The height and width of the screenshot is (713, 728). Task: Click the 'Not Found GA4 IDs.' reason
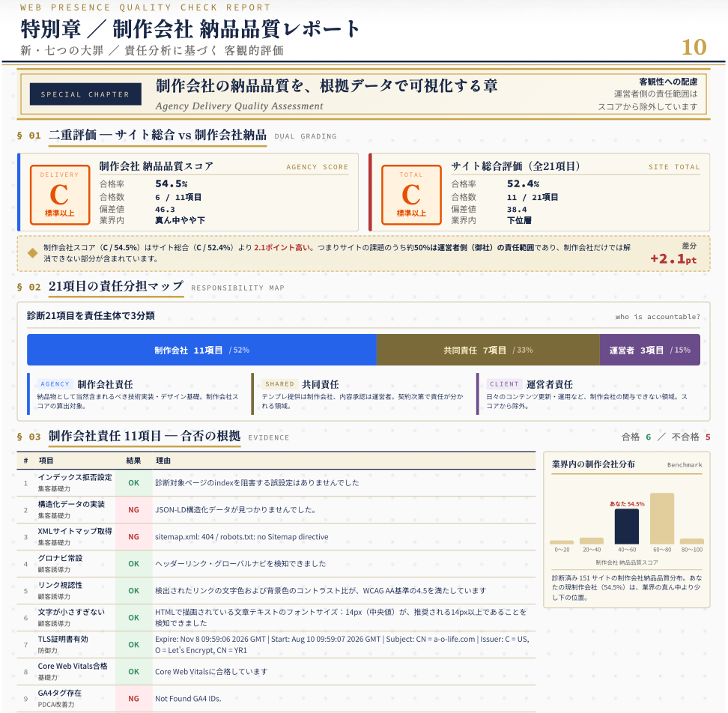[188, 698]
